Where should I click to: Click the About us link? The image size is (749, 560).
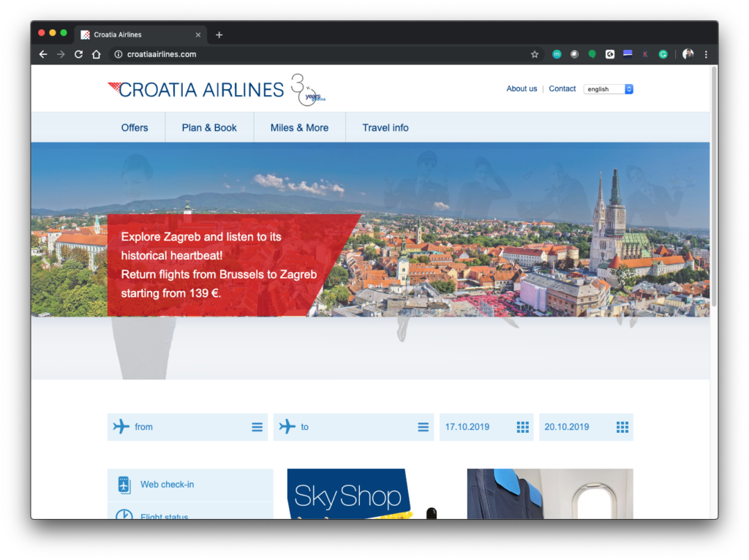(522, 88)
